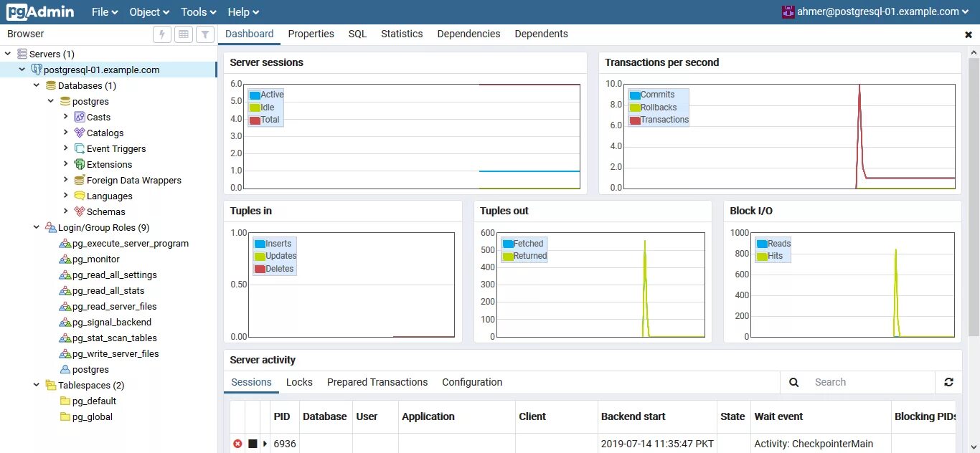Select pg_signal_backend role
The height and width of the screenshot is (453, 980).
(112, 322)
